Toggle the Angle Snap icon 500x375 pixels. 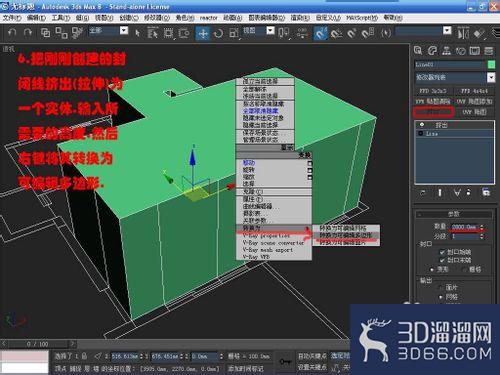click(x=336, y=33)
